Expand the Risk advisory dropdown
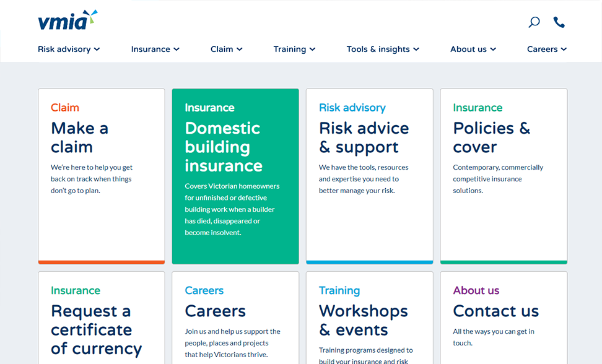 pos(69,49)
